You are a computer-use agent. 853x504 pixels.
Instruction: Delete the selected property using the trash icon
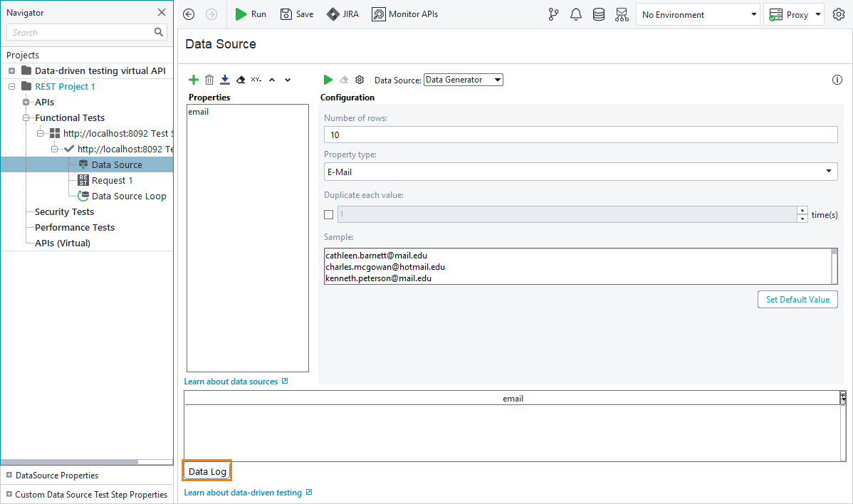209,80
